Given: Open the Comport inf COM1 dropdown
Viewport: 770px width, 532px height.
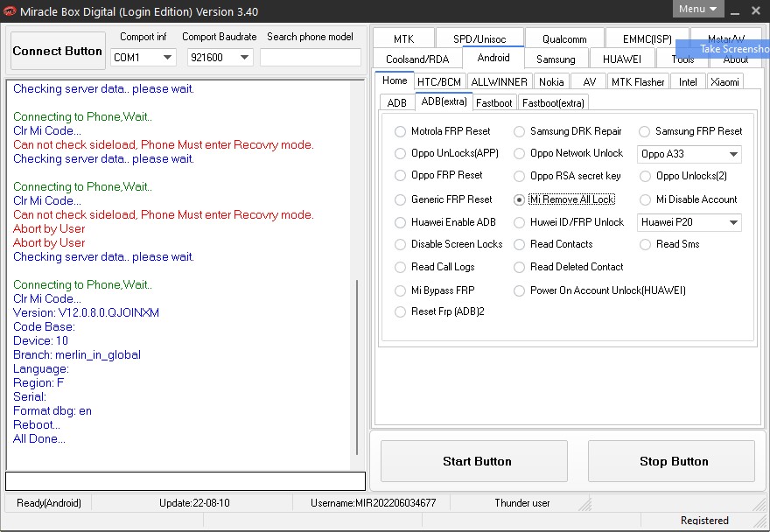Looking at the screenshot, I should pyautogui.click(x=143, y=58).
